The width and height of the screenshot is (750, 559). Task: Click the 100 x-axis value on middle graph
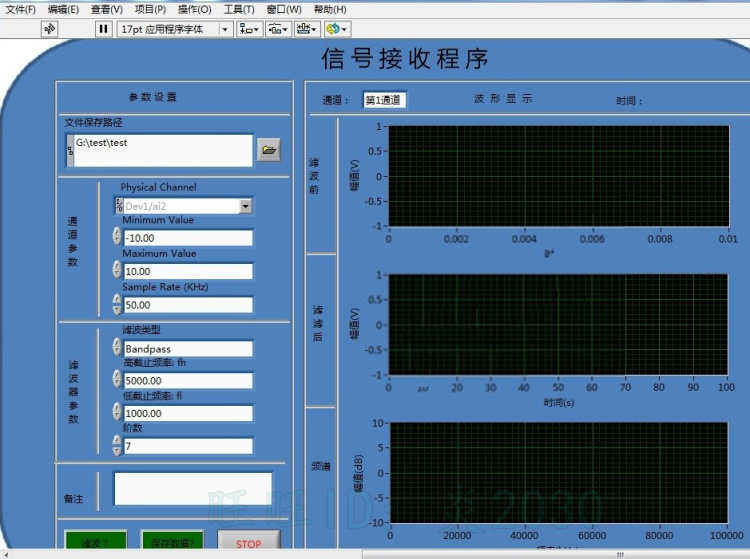[726, 387]
